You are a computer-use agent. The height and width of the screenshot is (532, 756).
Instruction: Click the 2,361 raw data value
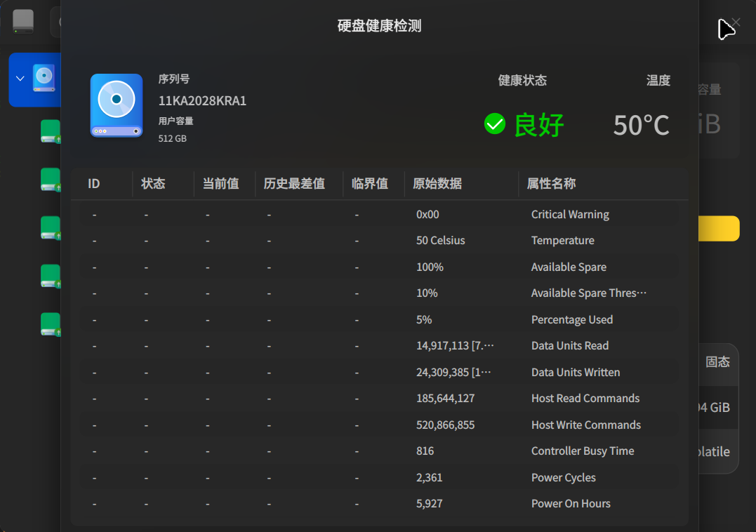(x=429, y=477)
